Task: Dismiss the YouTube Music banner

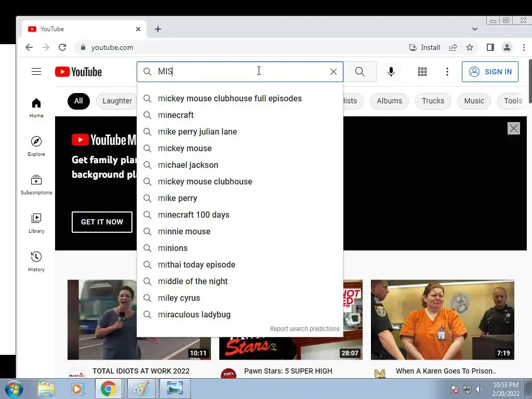Action: pyautogui.click(x=514, y=128)
